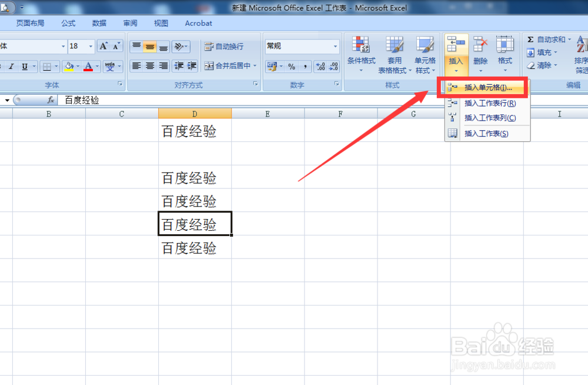Choose 插入工作表行(R)

tap(487, 103)
